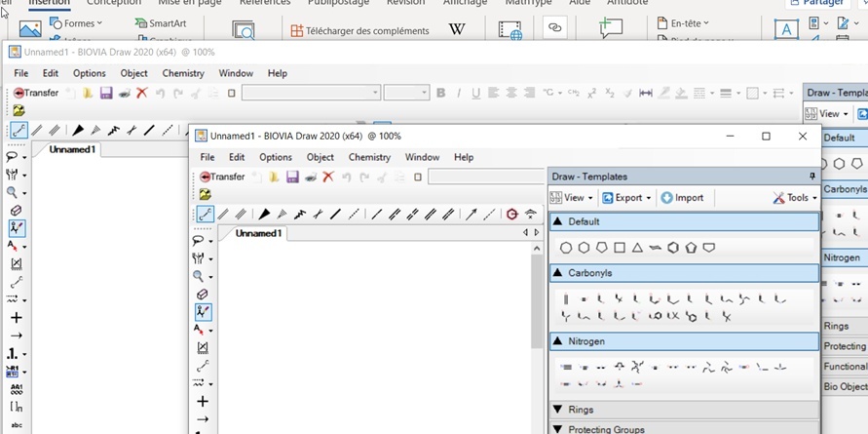This screenshot has width=868, height=434.
Task: Click the Save icon in front Draw window
Action: (x=292, y=177)
